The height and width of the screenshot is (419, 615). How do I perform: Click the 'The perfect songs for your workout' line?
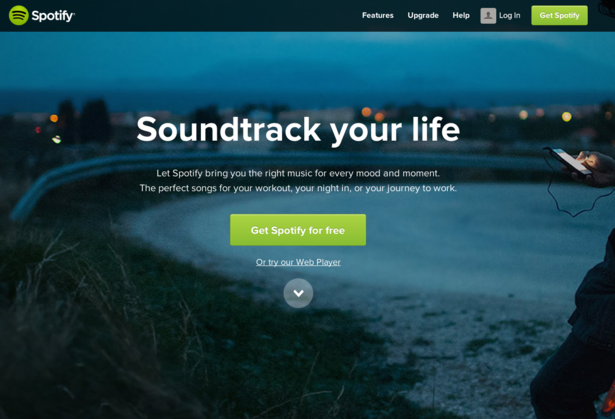pos(298,188)
